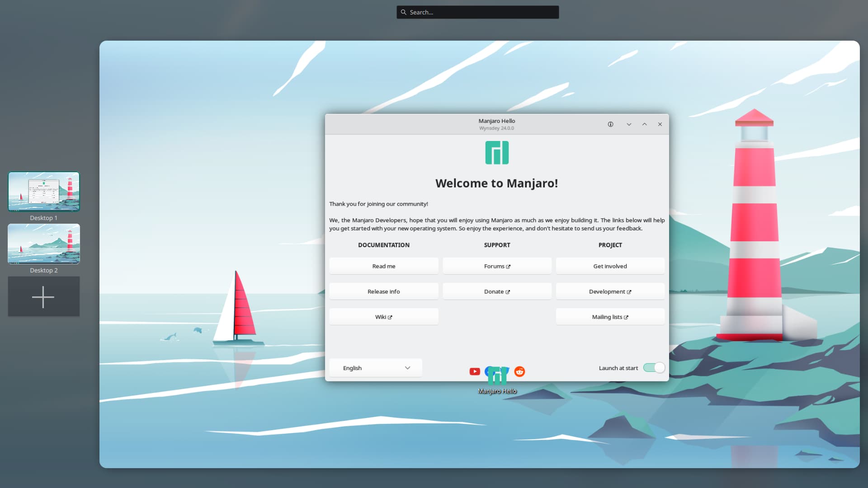Switch to Desktop 1 thumbnail
868x488 pixels.
click(44, 192)
